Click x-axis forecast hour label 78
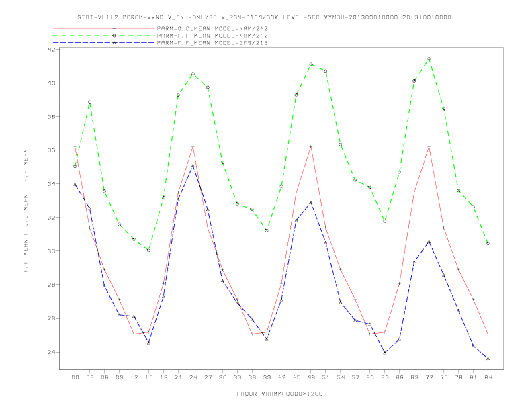 [x=458, y=377]
